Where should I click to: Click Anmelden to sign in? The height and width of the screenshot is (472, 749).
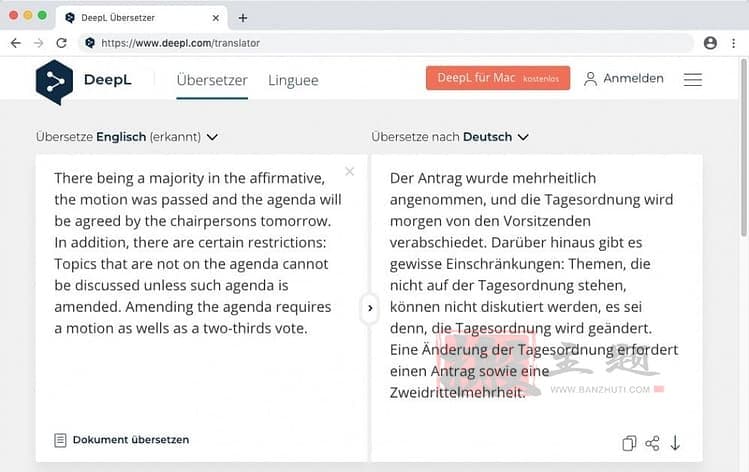(x=624, y=78)
